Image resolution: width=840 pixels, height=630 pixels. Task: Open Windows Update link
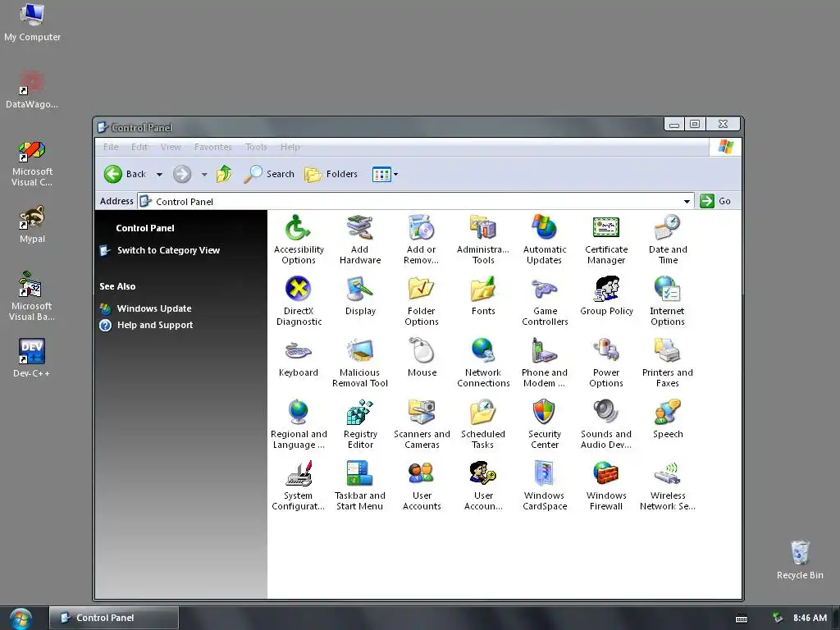click(x=153, y=308)
